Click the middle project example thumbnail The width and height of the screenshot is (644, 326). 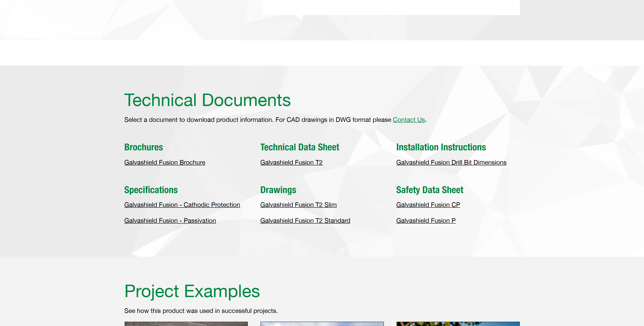click(x=322, y=324)
